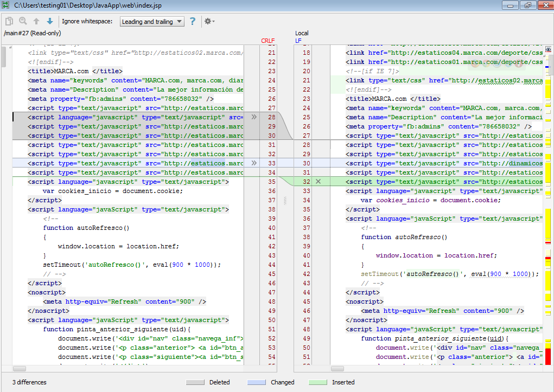The height and width of the screenshot is (392, 554).
Task: Click 'var cookies_inicio' line in left pane
Action: [113, 191]
